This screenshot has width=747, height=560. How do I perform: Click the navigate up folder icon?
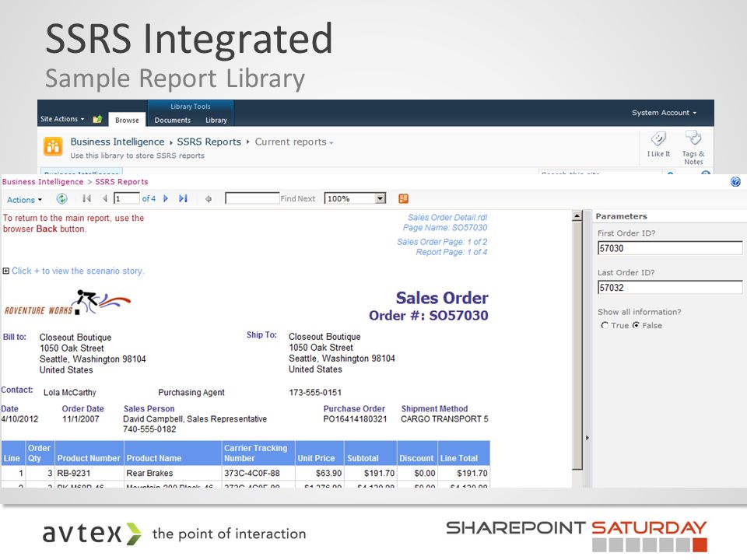97,119
